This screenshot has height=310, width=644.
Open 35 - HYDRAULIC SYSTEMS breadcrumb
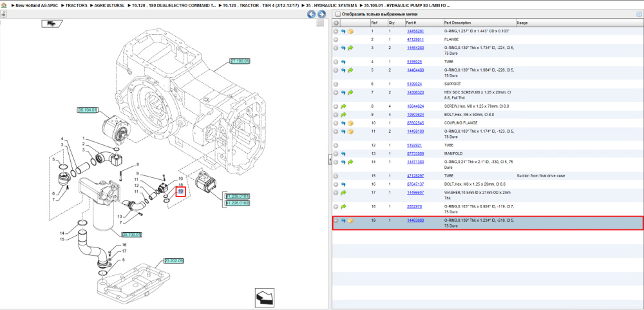tap(331, 6)
